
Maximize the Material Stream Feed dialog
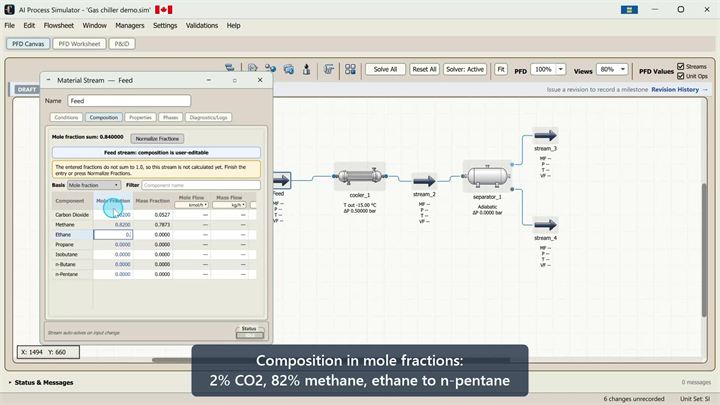click(x=235, y=80)
